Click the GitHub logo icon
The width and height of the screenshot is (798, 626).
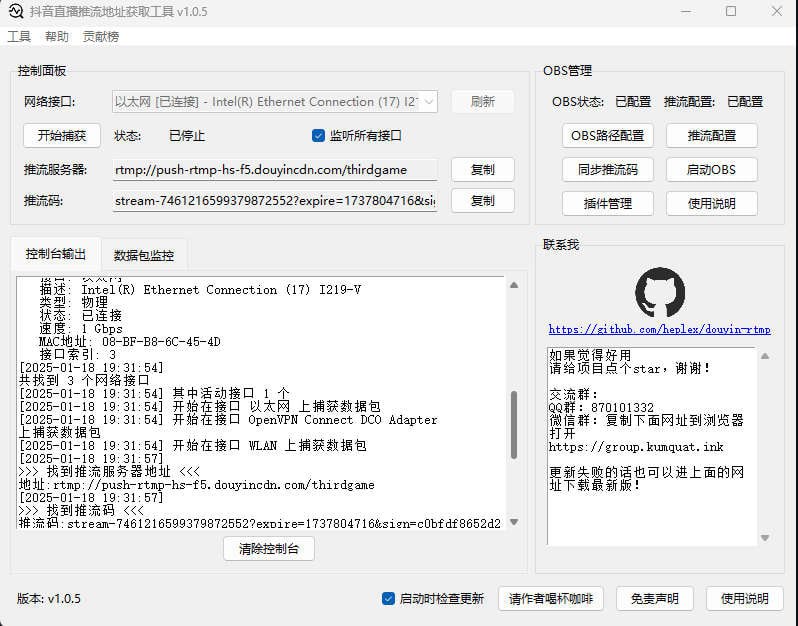[x=660, y=292]
